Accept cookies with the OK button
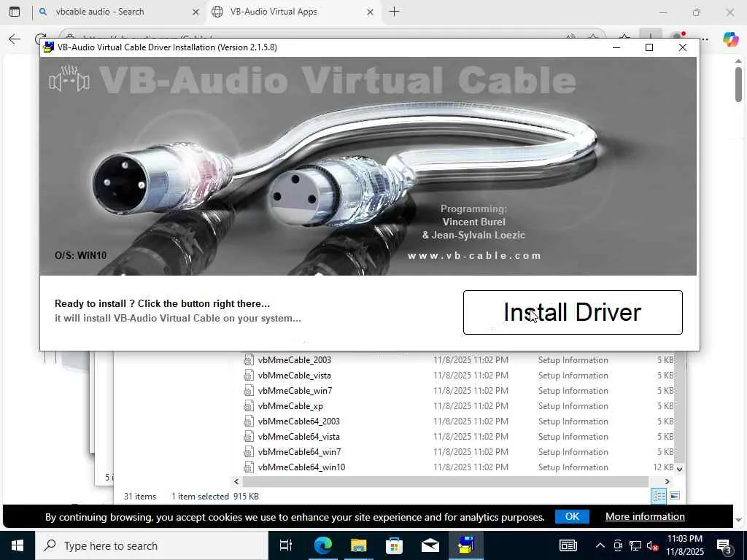Screen dimensions: 747x560 [x=572, y=517]
